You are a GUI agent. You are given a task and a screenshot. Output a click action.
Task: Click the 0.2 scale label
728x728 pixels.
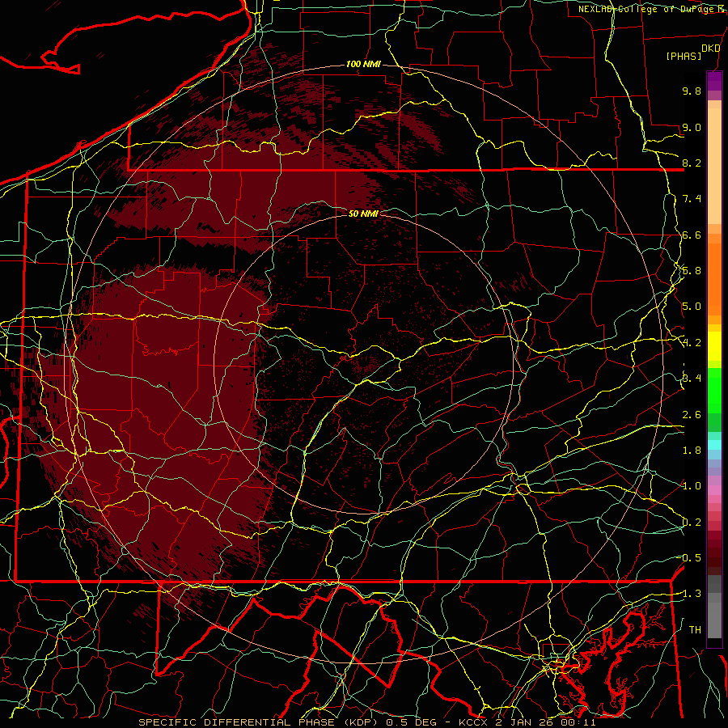click(692, 523)
